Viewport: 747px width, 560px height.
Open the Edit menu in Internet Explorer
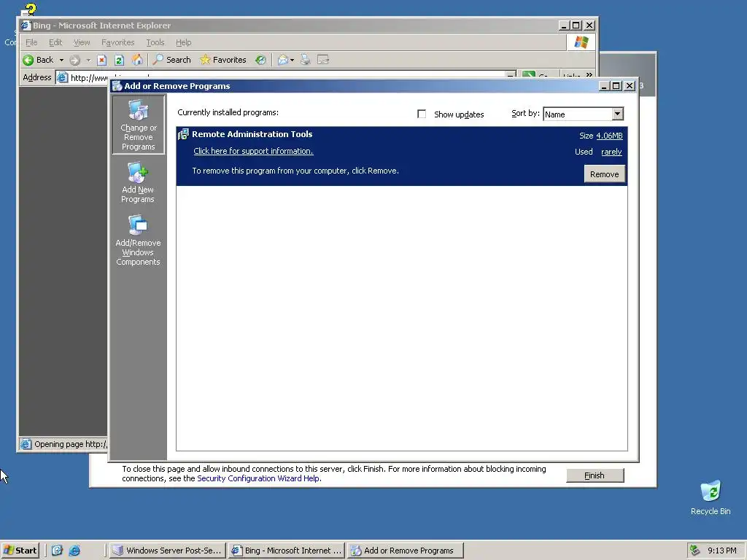pos(55,42)
